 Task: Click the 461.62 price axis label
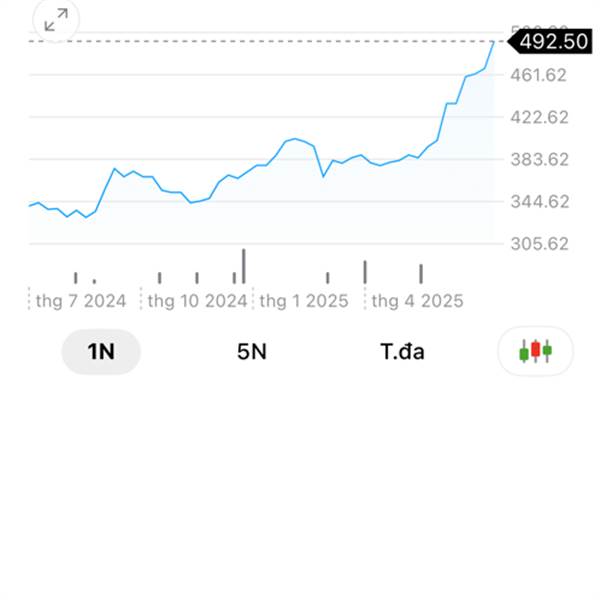click(x=538, y=75)
